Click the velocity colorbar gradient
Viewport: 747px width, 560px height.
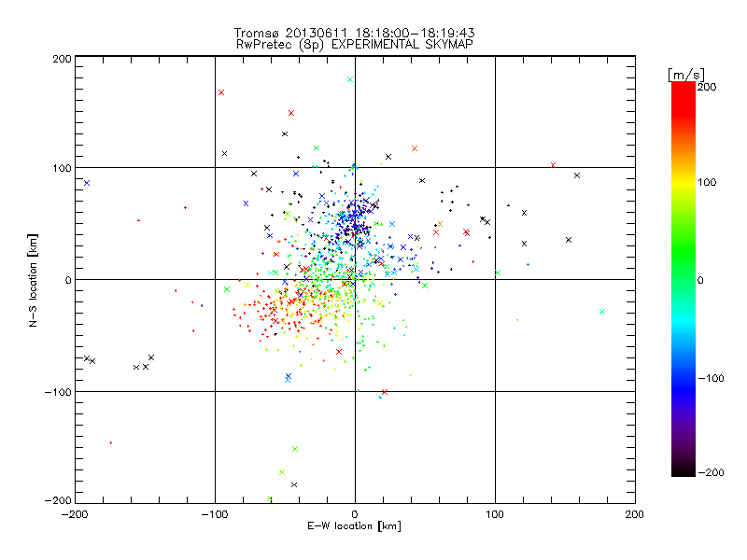pos(684,279)
